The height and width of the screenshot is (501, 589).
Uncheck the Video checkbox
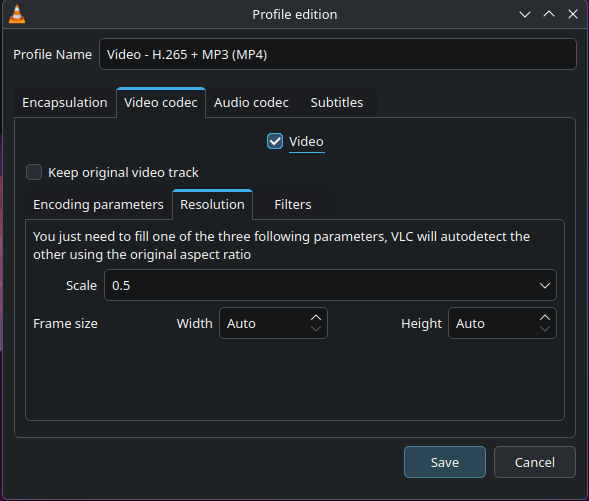275,142
